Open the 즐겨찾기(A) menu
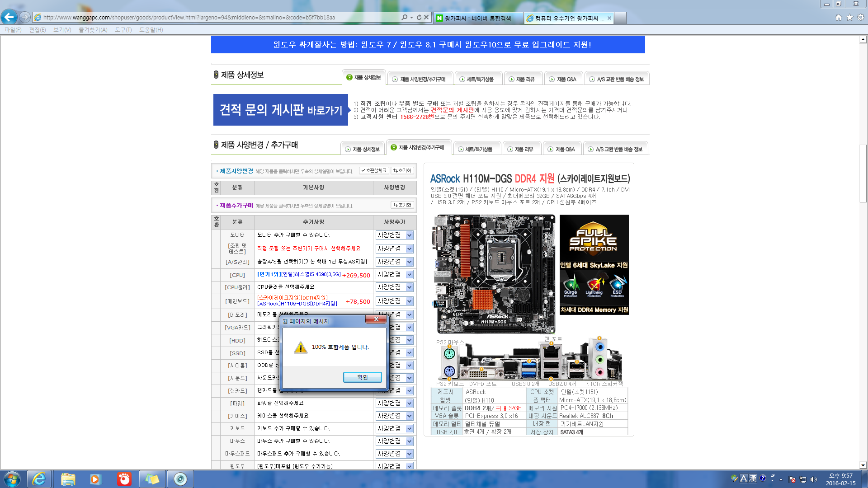Screen dimensions: 868x488 click(x=93, y=29)
